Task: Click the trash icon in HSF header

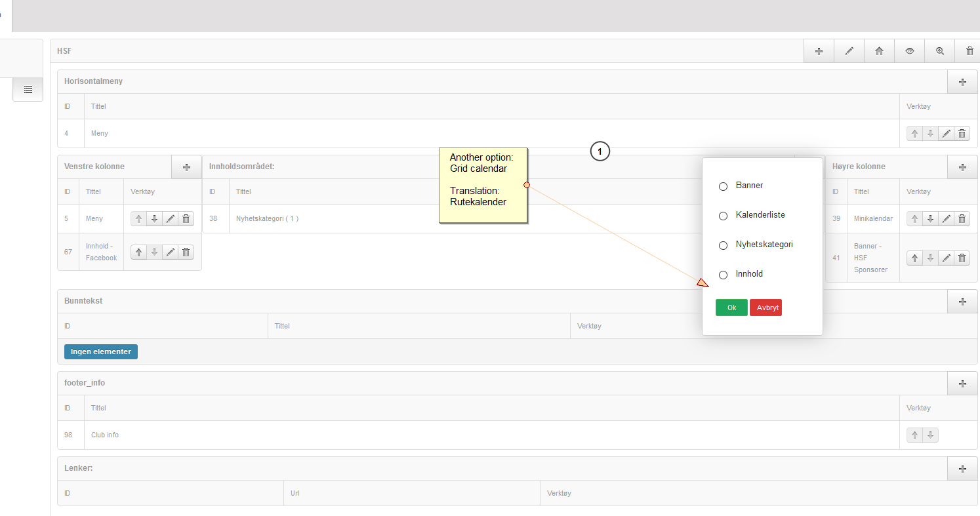Action: pos(969,51)
